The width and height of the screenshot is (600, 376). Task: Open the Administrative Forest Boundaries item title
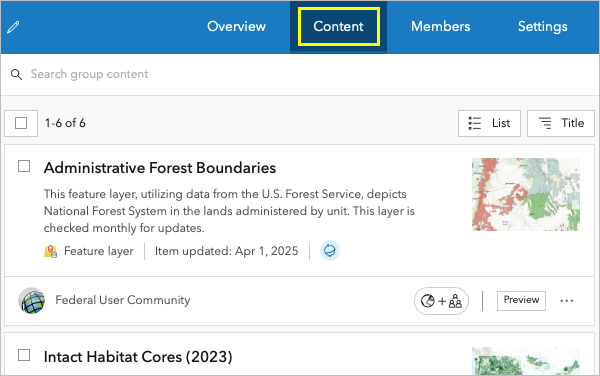pyautogui.click(x=160, y=168)
